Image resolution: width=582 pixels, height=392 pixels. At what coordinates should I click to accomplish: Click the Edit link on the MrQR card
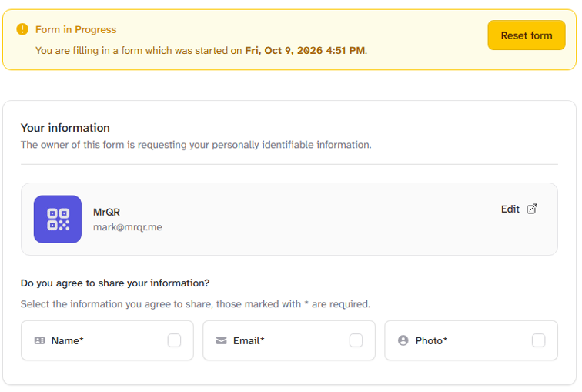tap(510, 209)
